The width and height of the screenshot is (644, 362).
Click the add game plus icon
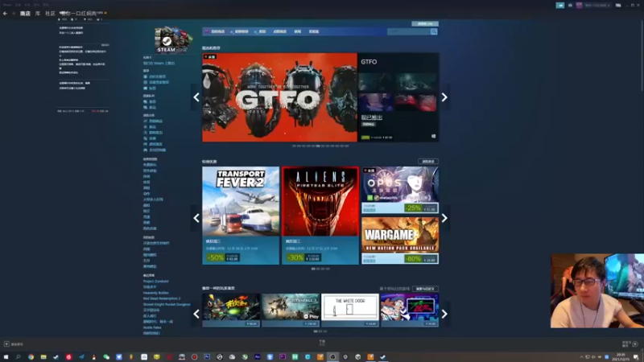tap(6, 344)
